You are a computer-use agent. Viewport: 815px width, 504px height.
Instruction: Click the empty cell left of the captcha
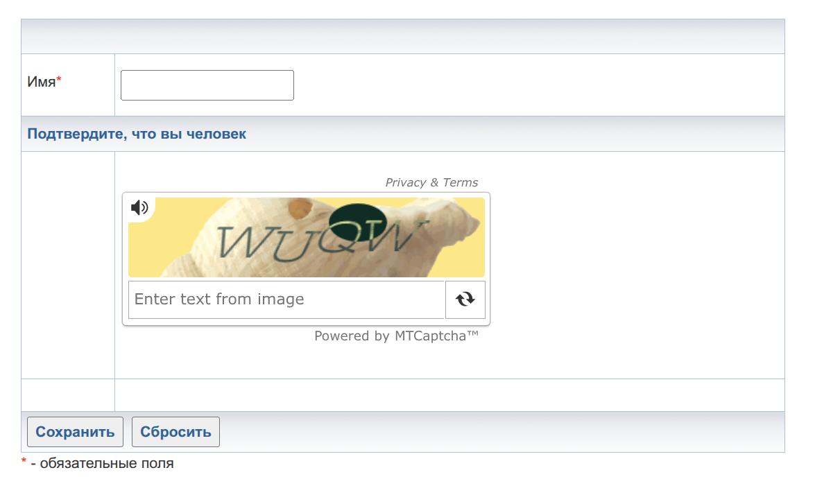point(68,264)
